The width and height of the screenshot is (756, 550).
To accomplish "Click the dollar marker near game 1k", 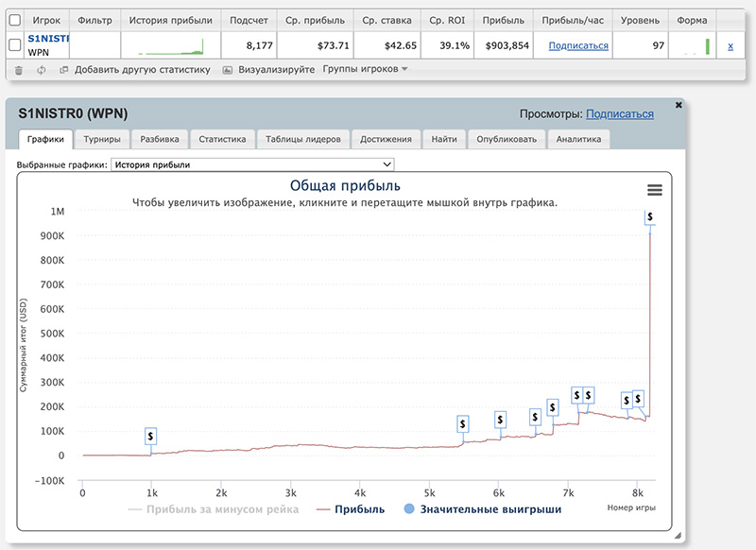I will click(151, 436).
